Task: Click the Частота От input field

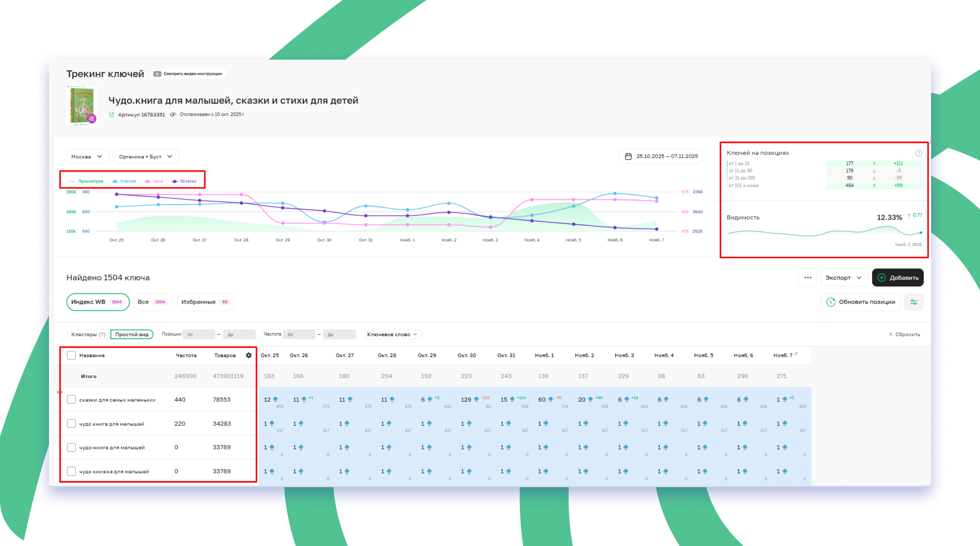Action: [299, 334]
